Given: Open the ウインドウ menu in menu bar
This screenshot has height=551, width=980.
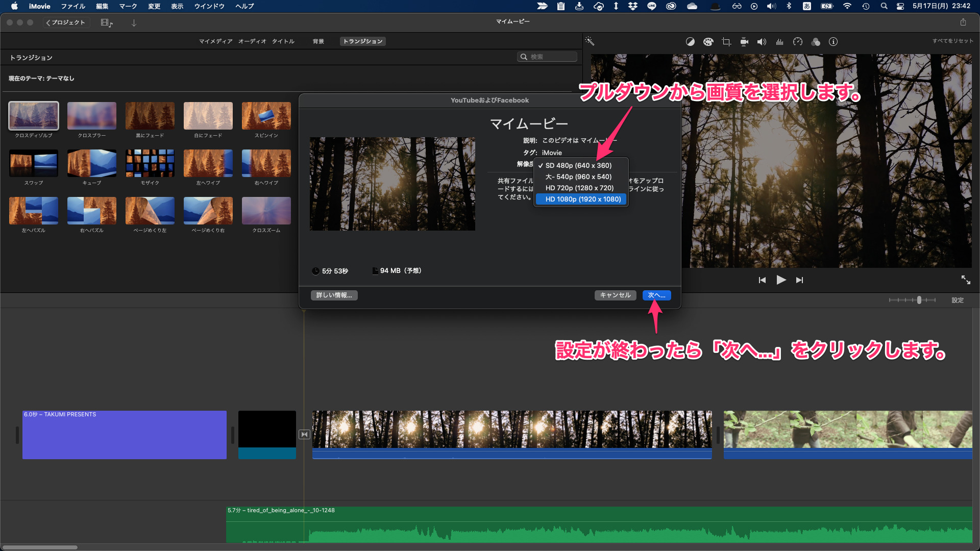Looking at the screenshot, I should coord(209,6).
